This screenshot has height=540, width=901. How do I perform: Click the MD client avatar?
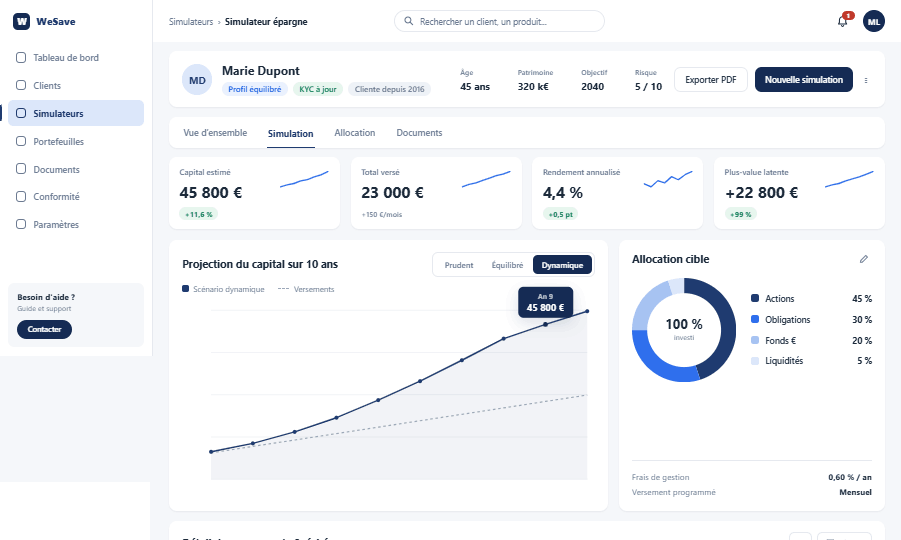197,80
